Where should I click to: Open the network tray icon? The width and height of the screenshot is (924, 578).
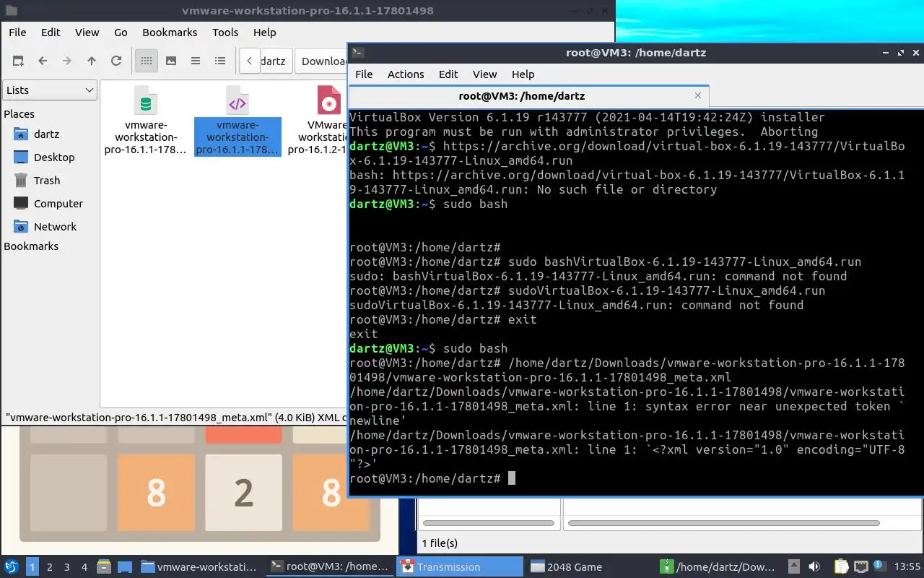pos(861,567)
